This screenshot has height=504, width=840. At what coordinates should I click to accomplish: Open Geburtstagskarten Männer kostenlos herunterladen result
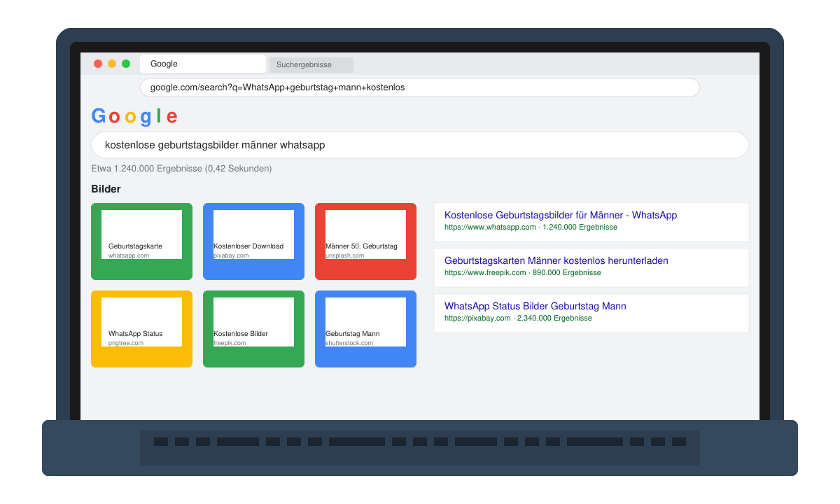click(x=556, y=261)
